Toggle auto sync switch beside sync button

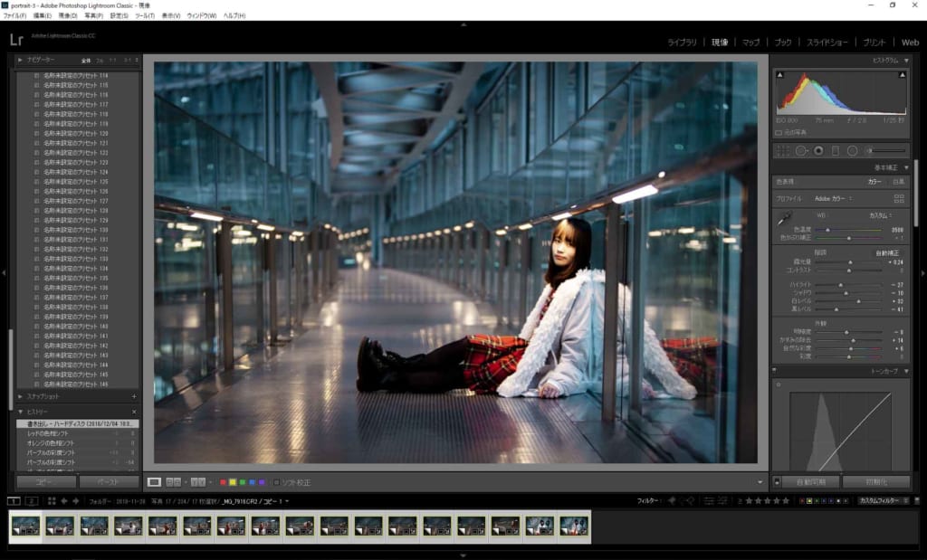point(777,482)
